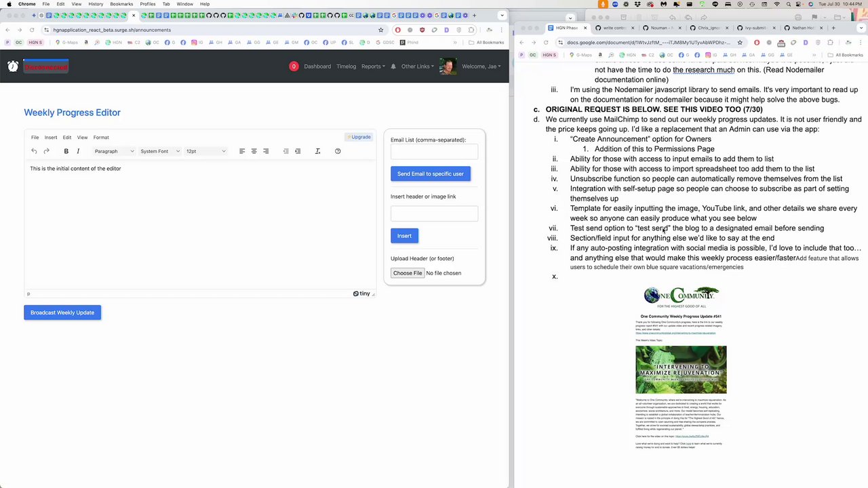This screenshot has height=488, width=868.
Task: Click the clear formatting icon
Action: coord(317,151)
